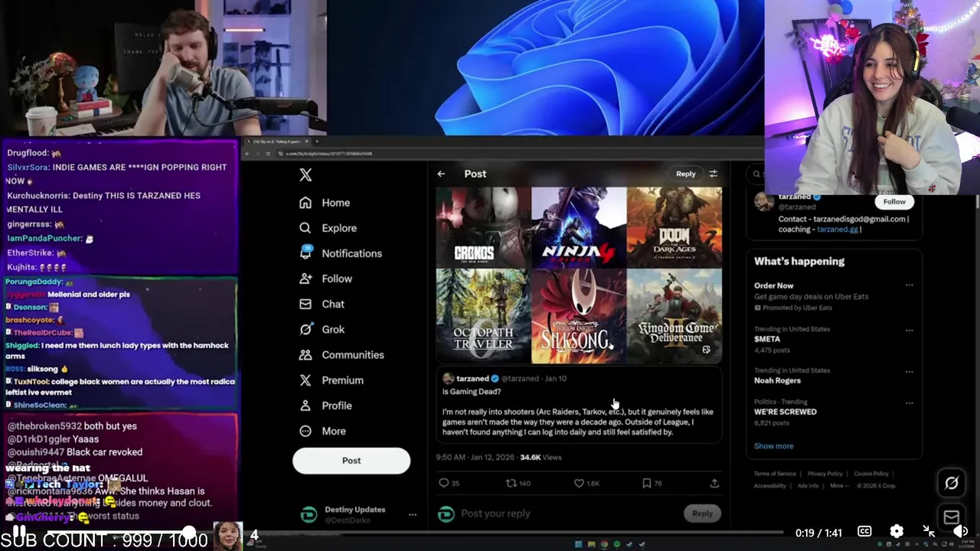Image resolution: width=980 pixels, height=551 pixels.
Task: Open more options for Order Now promo
Action: coord(909,285)
